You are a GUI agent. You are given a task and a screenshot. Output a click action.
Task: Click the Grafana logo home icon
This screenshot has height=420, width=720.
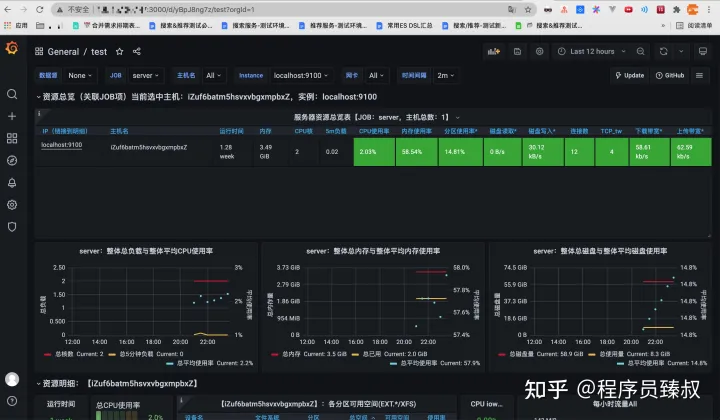tap(12, 48)
